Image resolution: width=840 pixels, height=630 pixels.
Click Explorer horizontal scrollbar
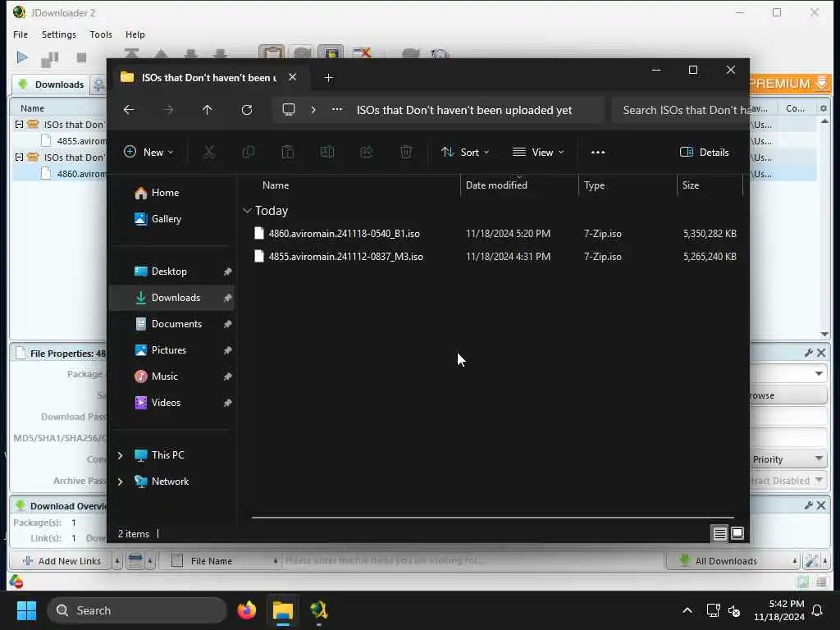[492, 518]
